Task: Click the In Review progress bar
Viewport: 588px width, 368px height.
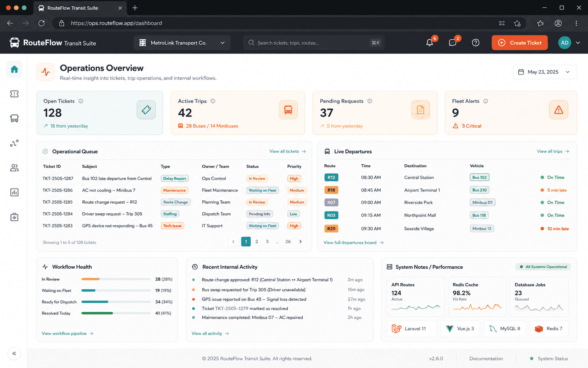Action: 116,279
